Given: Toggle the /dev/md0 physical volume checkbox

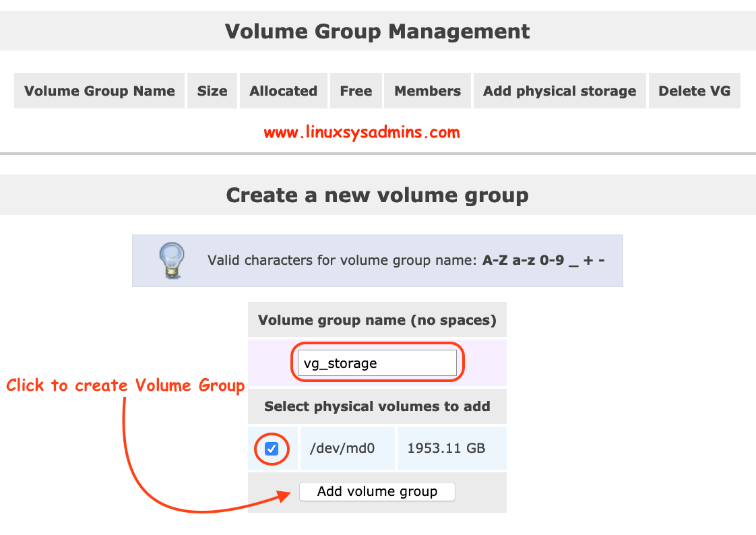Looking at the screenshot, I should coord(272,449).
